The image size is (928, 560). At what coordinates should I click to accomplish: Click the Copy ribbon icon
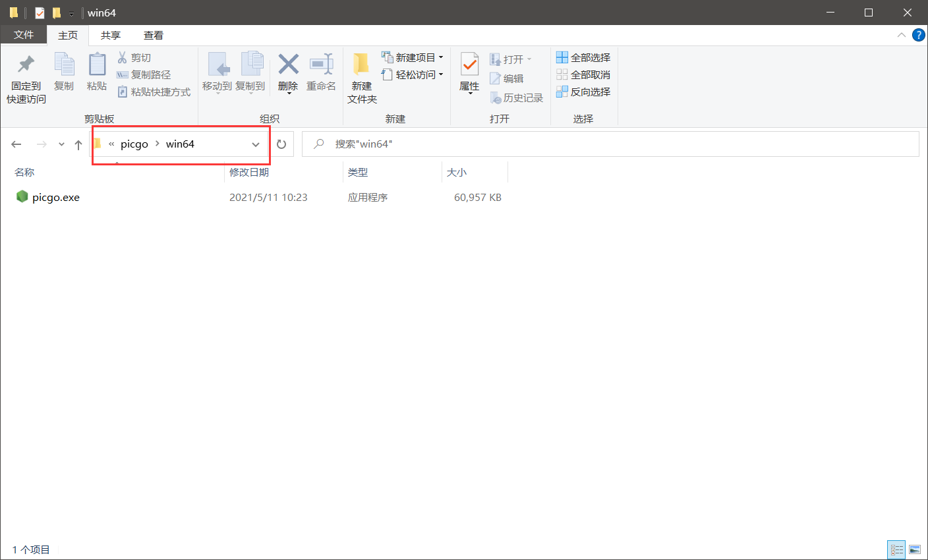(64, 72)
